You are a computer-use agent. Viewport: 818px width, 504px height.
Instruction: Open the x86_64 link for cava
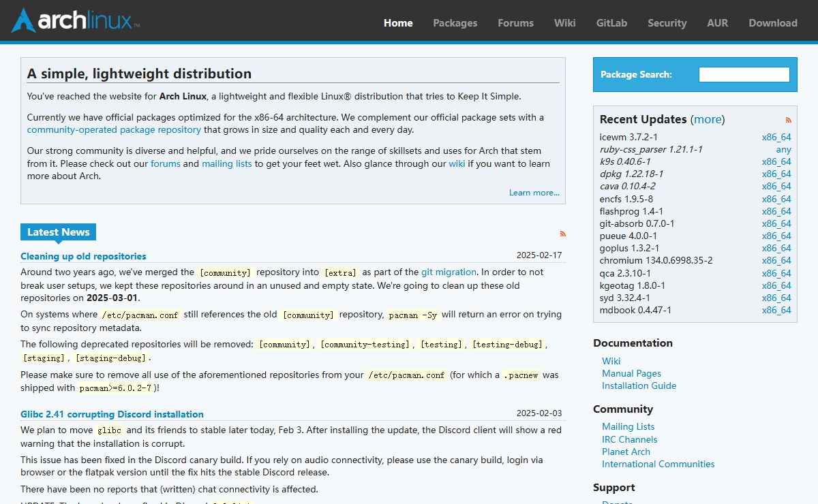[776, 186]
